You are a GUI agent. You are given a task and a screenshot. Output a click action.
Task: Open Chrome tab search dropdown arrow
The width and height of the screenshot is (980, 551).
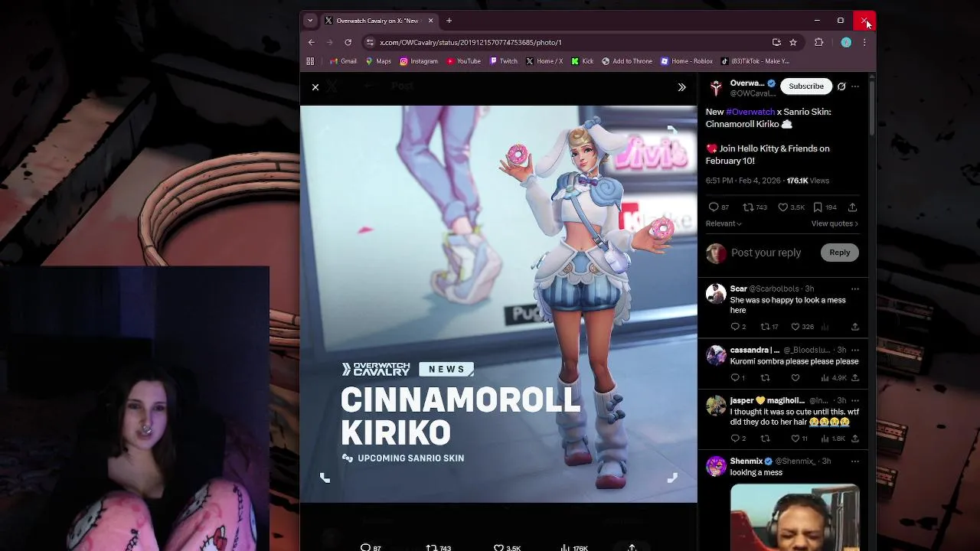point(310,21)
